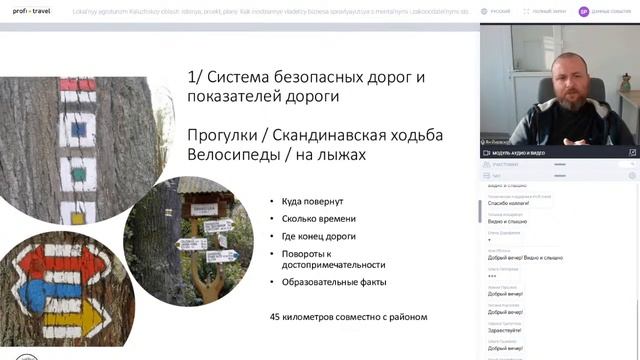Click the slide line 'Прогулки / Скандинавская ходьба'
The width and height of the screenshot is (640, 360).
pos(315,135)
